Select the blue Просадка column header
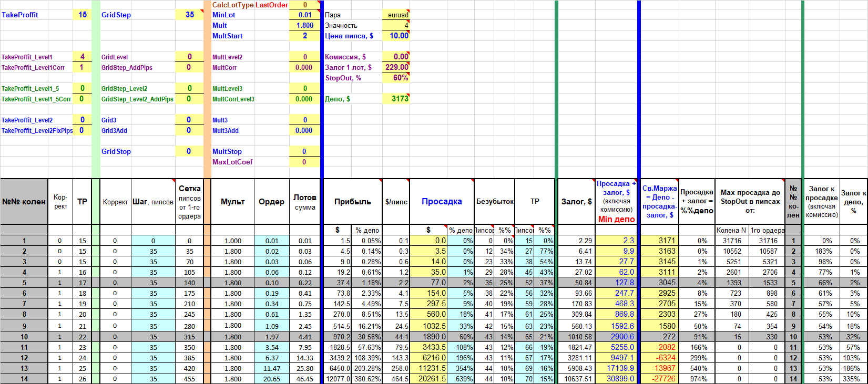The width and height of the screenshot is (868, 384). pos(442,201)
